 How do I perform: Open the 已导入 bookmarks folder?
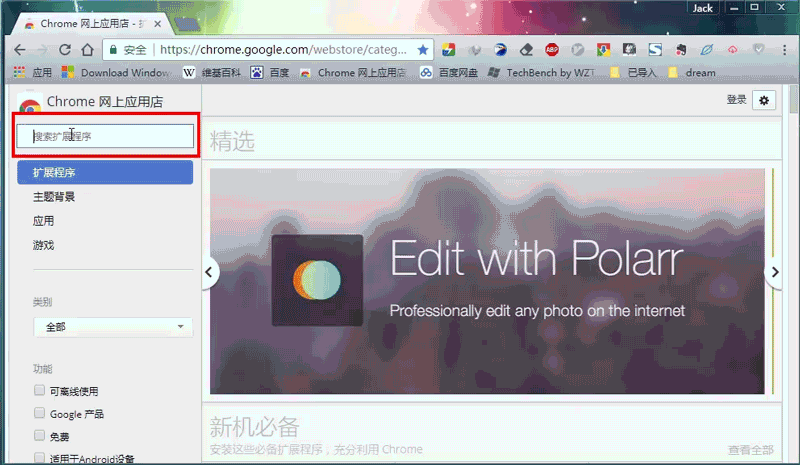pyautogui.click(x=633, y=72)
